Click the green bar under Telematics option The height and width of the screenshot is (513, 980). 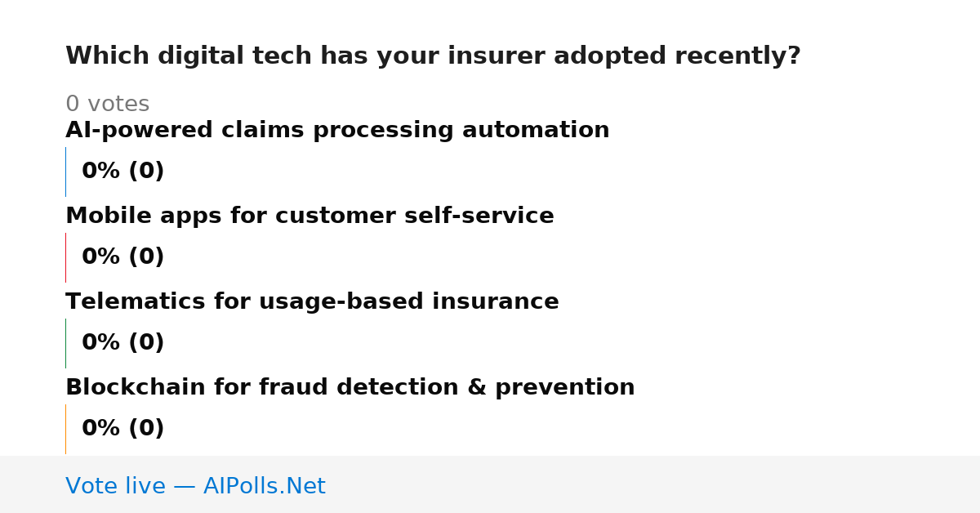(x=65, y=343)
